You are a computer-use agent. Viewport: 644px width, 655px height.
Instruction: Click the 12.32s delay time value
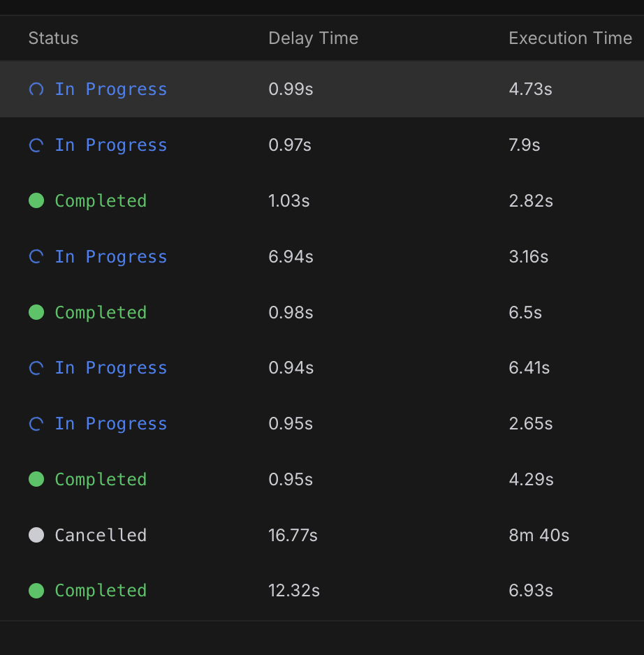[294, 591]
